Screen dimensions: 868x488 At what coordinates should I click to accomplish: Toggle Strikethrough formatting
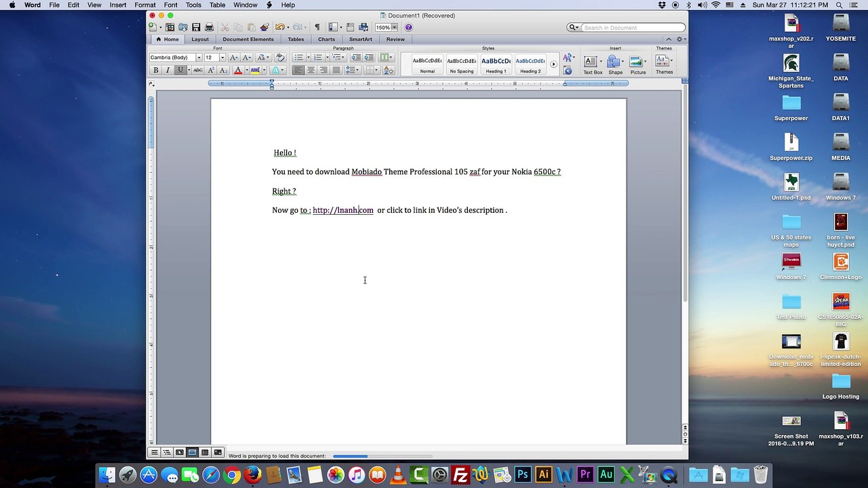coord(198,70)
